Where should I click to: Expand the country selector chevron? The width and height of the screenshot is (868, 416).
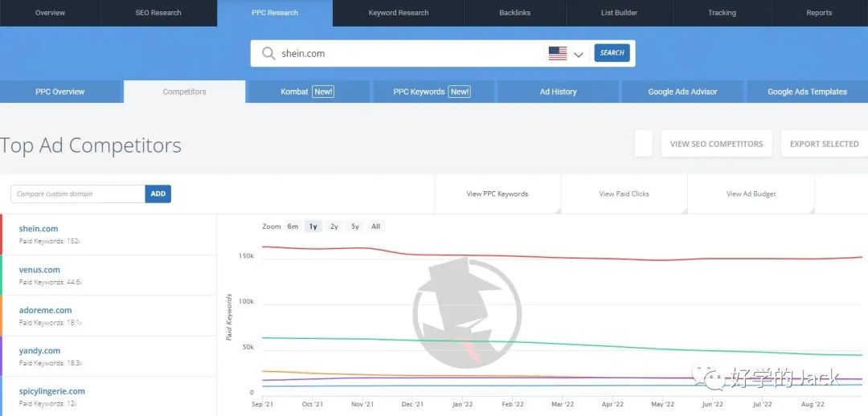tap(579, 55)
